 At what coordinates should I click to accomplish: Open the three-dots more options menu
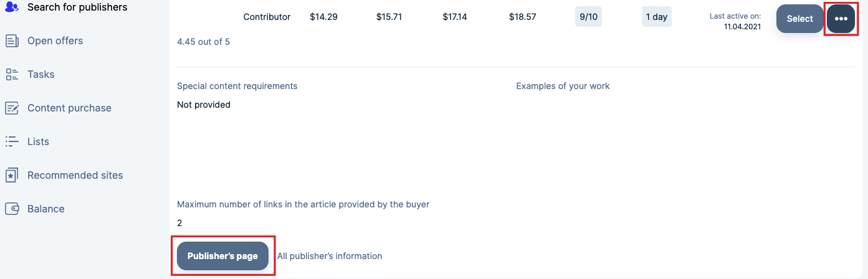pyautogui.click(x=841, y=19)
